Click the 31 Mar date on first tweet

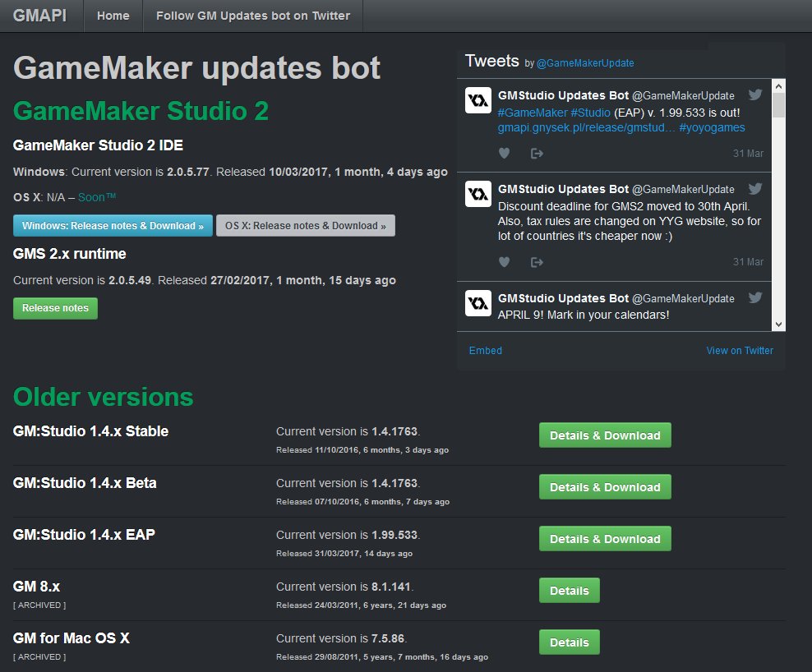click(748, 154)
